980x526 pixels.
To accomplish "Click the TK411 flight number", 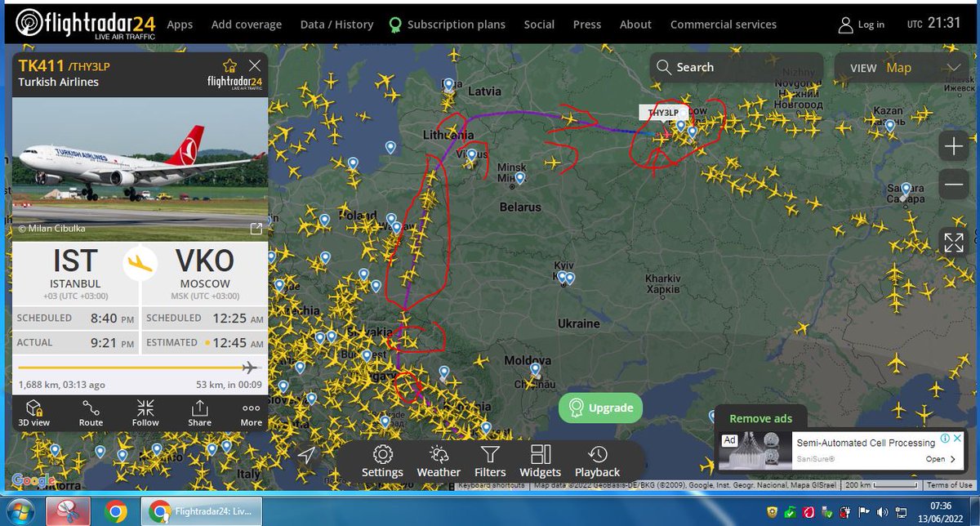I will point(41,65).
